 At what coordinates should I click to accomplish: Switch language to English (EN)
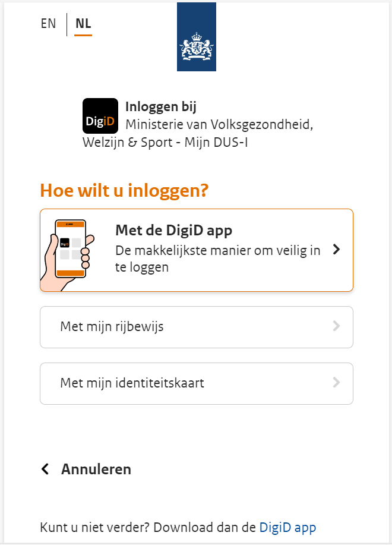(x=48, y=24)
